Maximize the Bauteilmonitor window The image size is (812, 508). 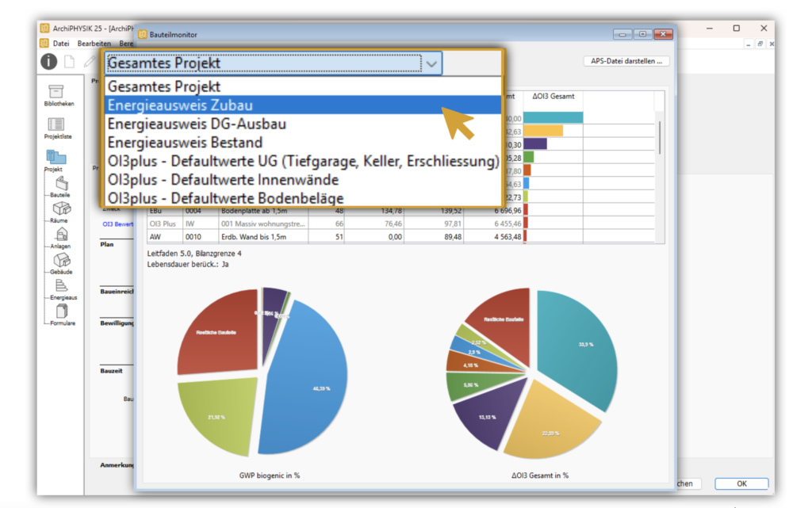click(642, 34)
